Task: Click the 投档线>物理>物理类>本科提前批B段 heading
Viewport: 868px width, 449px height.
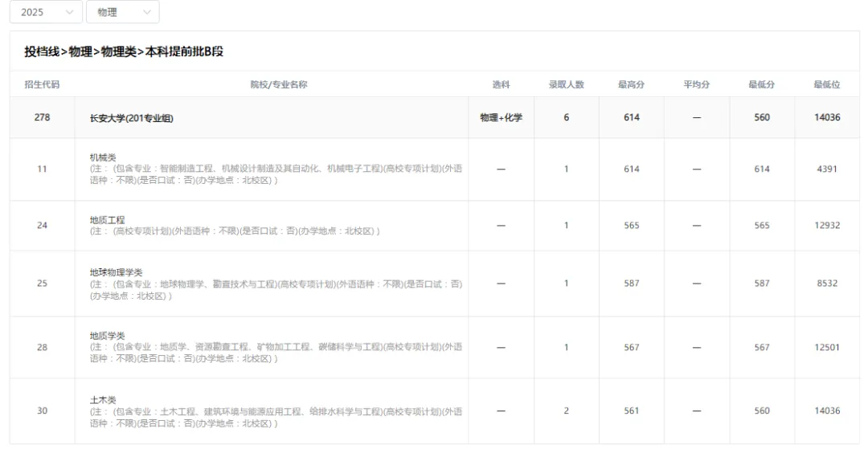Action: (x=124, y=51)
